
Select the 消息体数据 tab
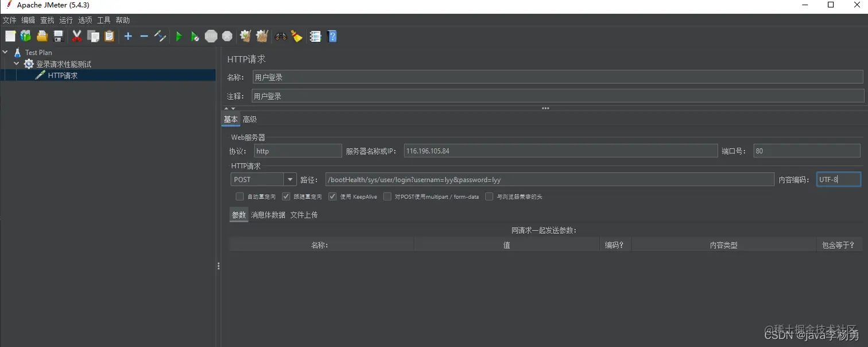(268, 215)
